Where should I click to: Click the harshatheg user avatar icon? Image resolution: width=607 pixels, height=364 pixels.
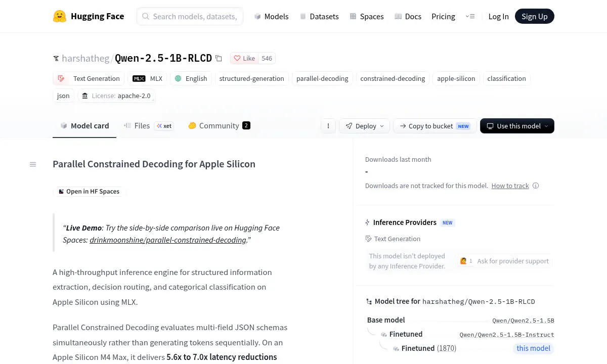[x=56, y=59]
